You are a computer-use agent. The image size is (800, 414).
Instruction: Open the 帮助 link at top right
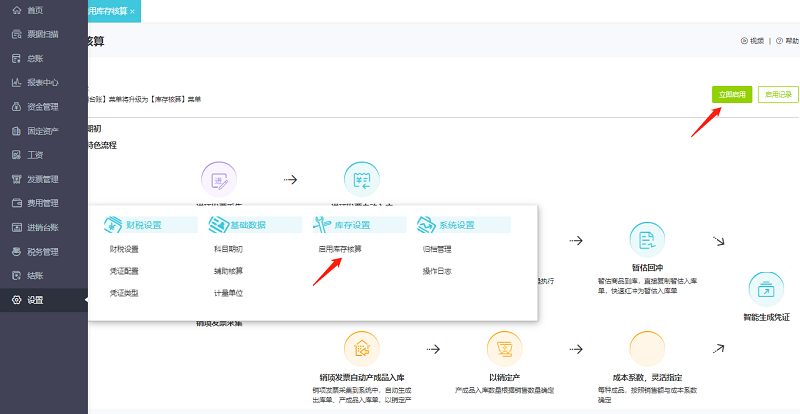click(787, 41)
